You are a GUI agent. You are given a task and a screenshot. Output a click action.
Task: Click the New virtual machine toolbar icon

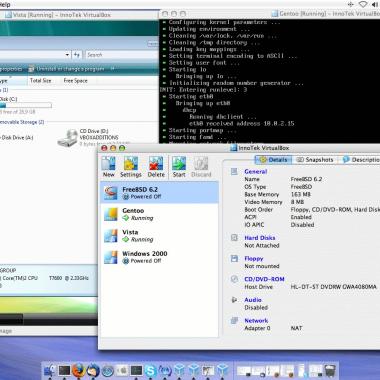coord(109,167)
